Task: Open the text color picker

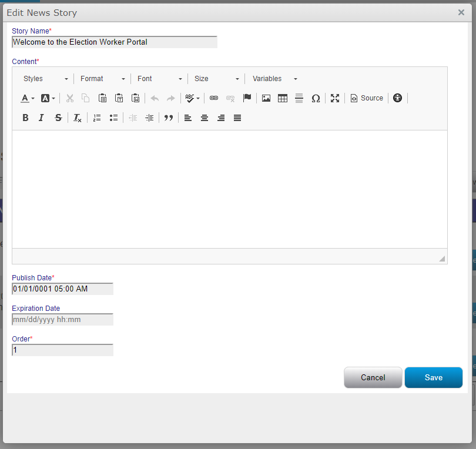Action: [x=28, y=98]
